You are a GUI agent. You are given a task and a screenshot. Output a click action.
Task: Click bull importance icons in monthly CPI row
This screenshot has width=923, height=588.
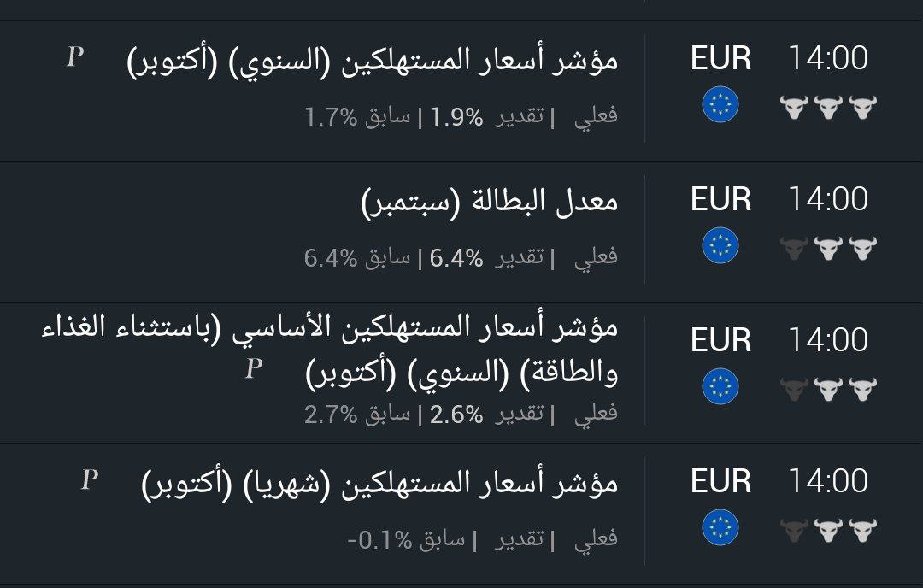[x=828, y=531]
